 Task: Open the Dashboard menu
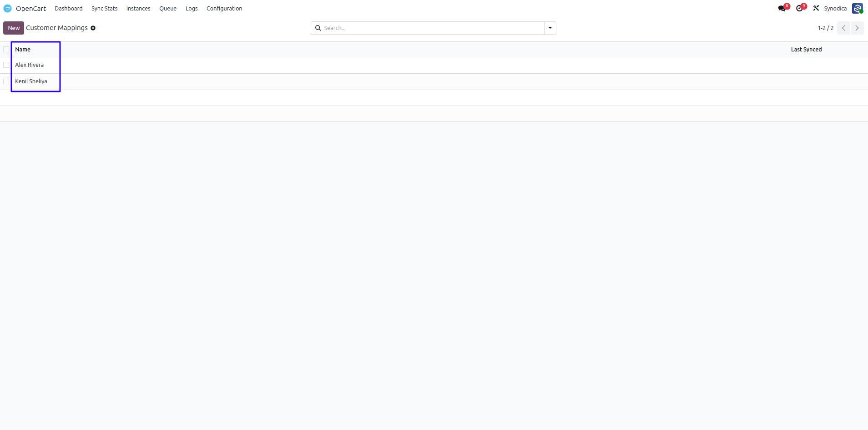[x=69, y=9]
